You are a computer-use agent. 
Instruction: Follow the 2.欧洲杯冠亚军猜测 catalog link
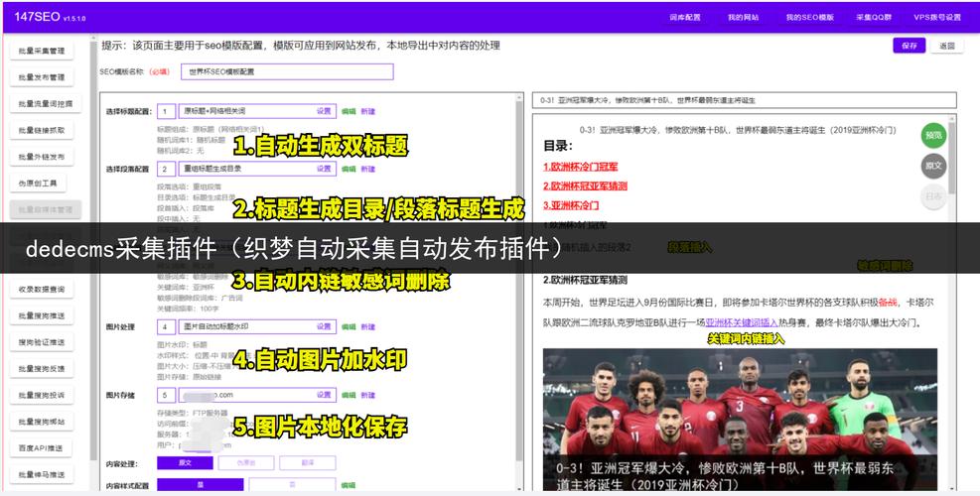click(x=585, y=186)
